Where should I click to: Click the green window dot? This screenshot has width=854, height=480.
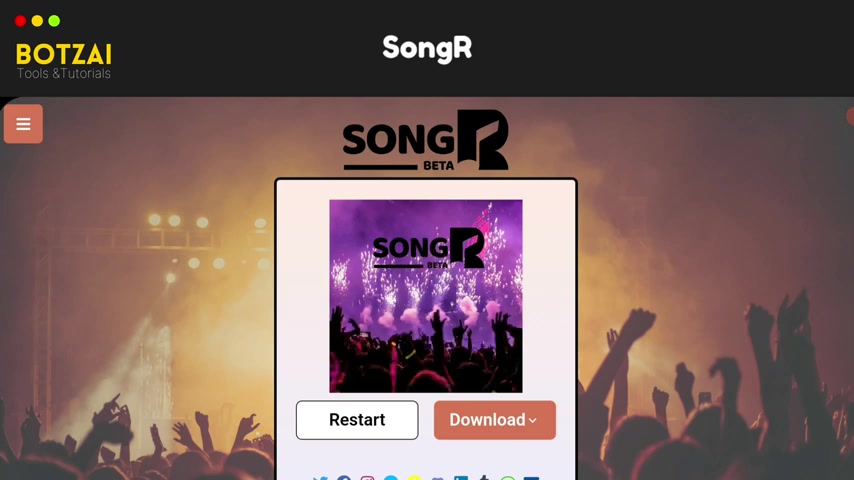coord(54,21)
